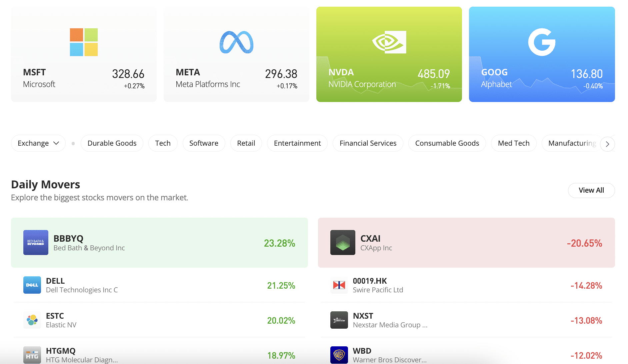Click the 23.28% BBBYQ gain value
Screen dimensions: 628x364
tap(279, 243)
